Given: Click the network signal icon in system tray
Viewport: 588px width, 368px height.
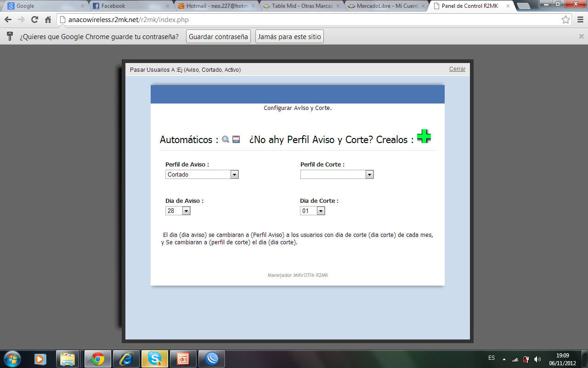Looking at the screenshot, I should click(x=514, y=358).
